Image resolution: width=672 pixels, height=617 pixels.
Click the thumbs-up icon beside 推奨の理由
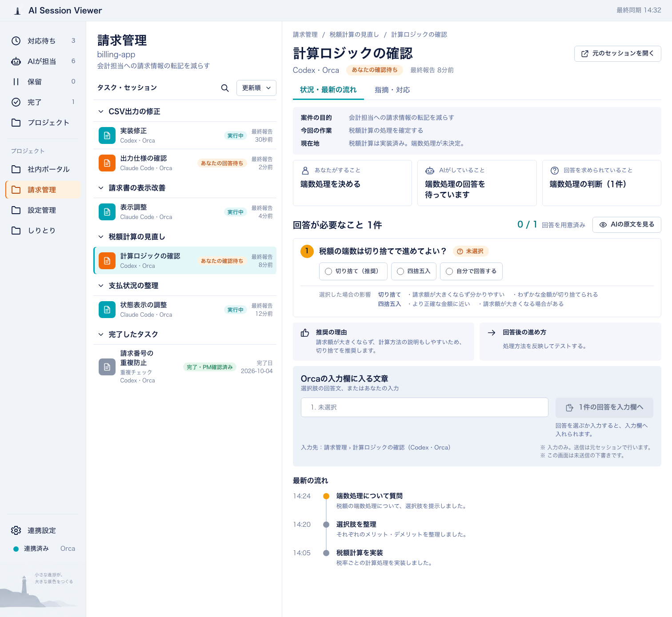305,333
